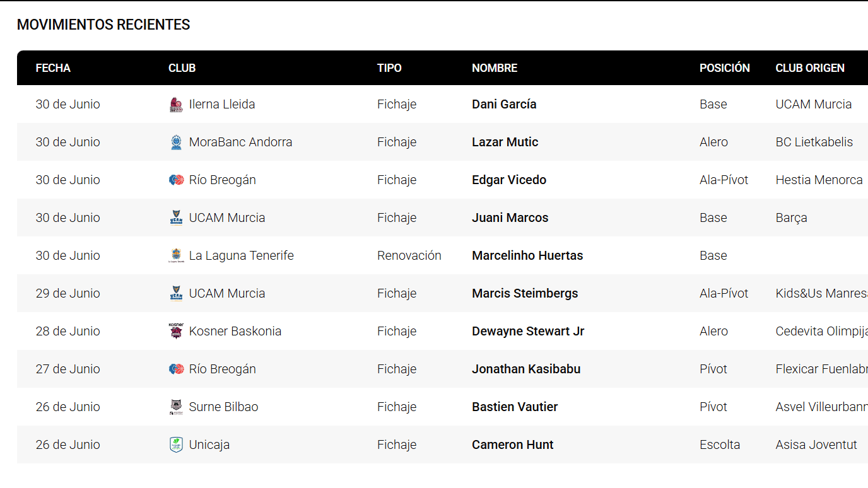Open player Marcelinho Huertas
Viewport: 868px width, 488px height.
pos(527,255)
